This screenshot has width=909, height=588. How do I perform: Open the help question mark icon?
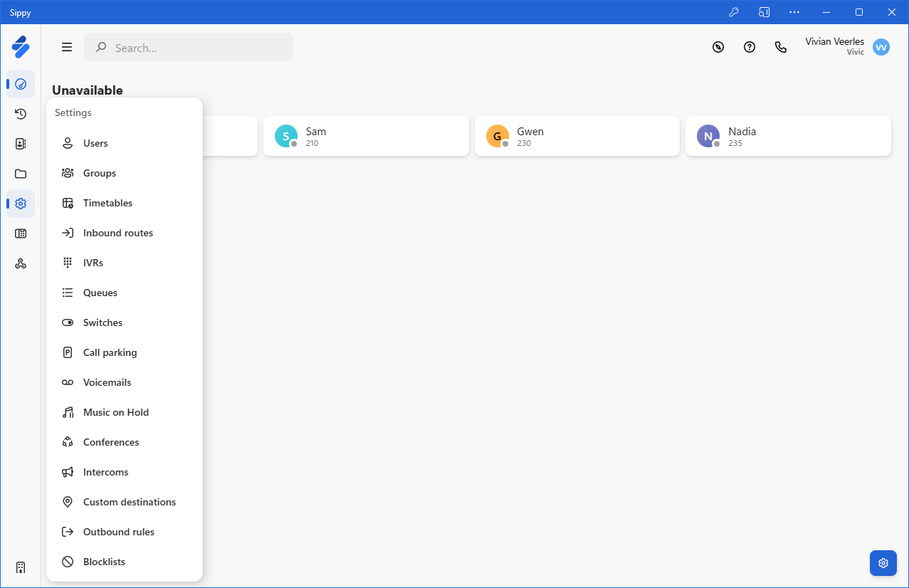(x=750, y=47)
